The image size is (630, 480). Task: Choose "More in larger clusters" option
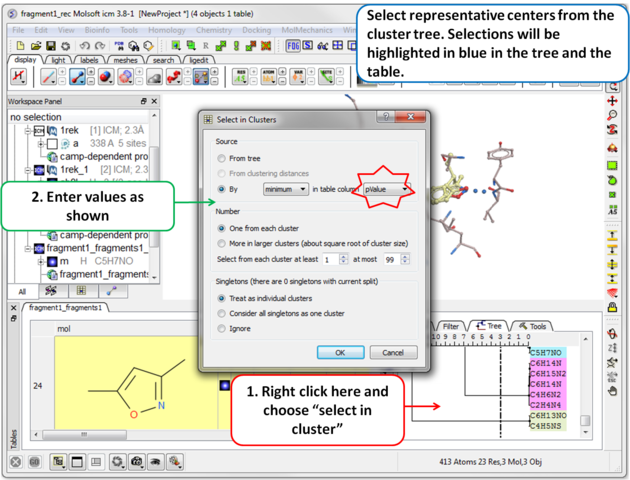222,243
